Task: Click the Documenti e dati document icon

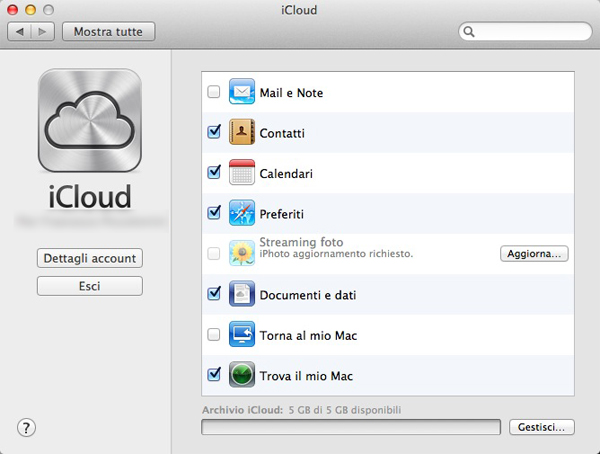Action: coord(242,294)
